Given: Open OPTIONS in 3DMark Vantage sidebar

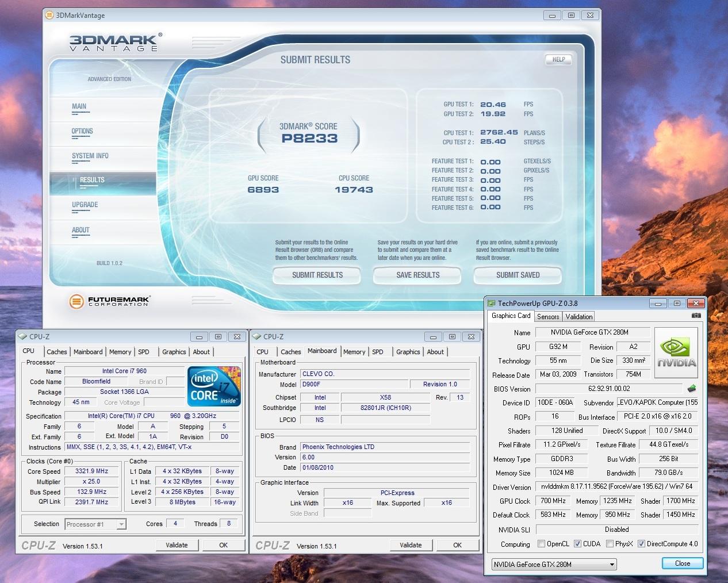Looking at the screenshot, I should pyautogui.click(x=82, y=131).
